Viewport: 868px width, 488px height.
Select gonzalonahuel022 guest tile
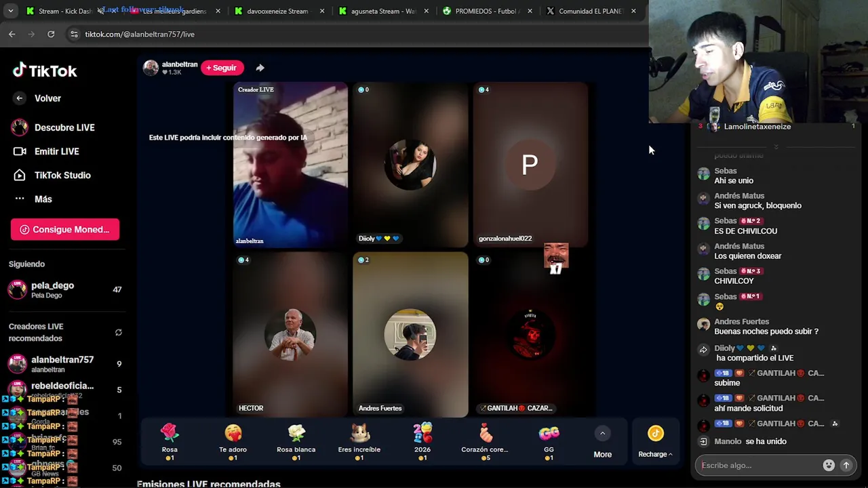(530, 165)
